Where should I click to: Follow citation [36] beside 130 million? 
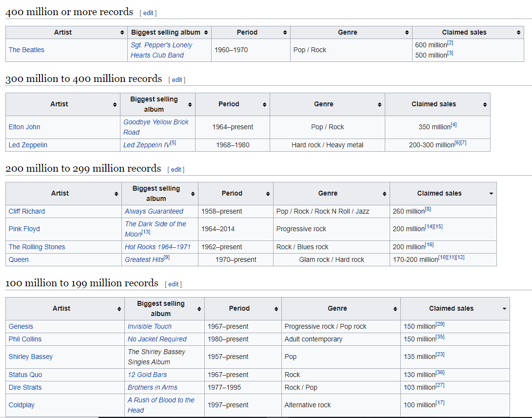(440, 373)
